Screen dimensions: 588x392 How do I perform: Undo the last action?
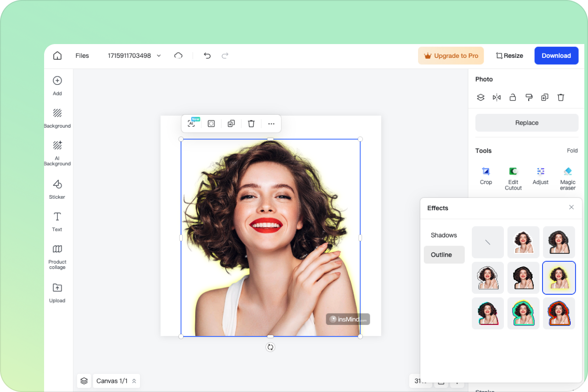click(x=207, y=56)
